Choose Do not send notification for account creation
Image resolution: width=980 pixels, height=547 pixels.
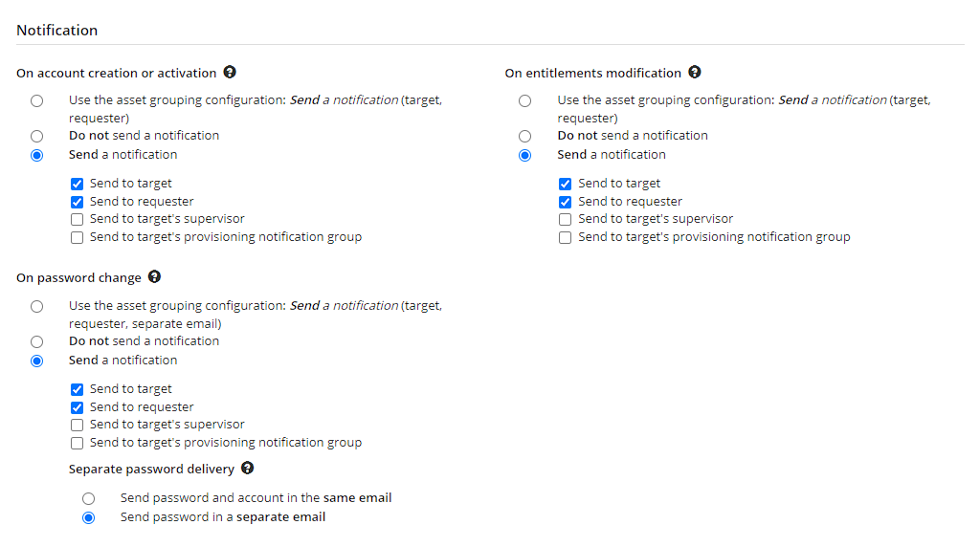click(x=37, y=136)
